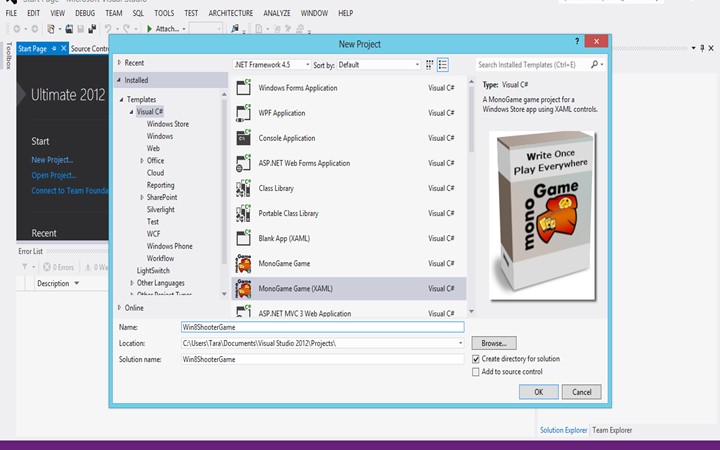Expand the Online templates section

pyautogui.click(x=120, y=308)
